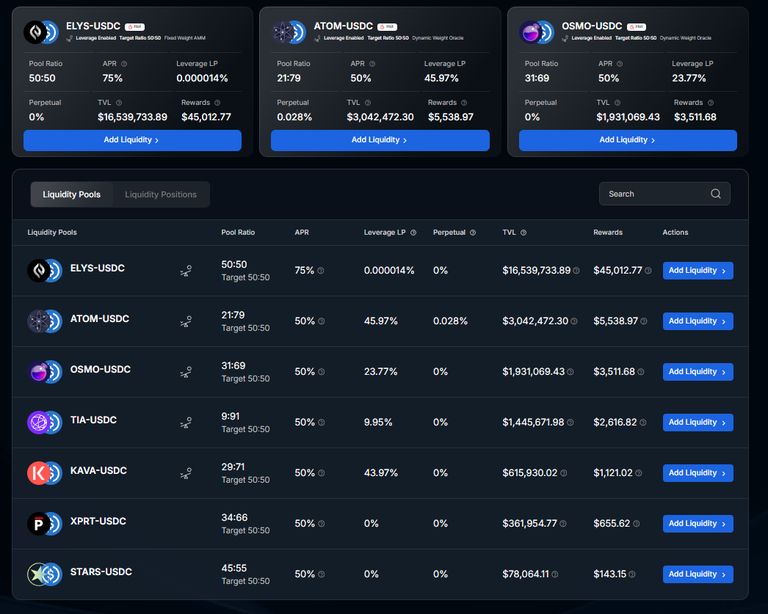Click the leverage icon in the KAVA-USDC row

coord(185,474)
